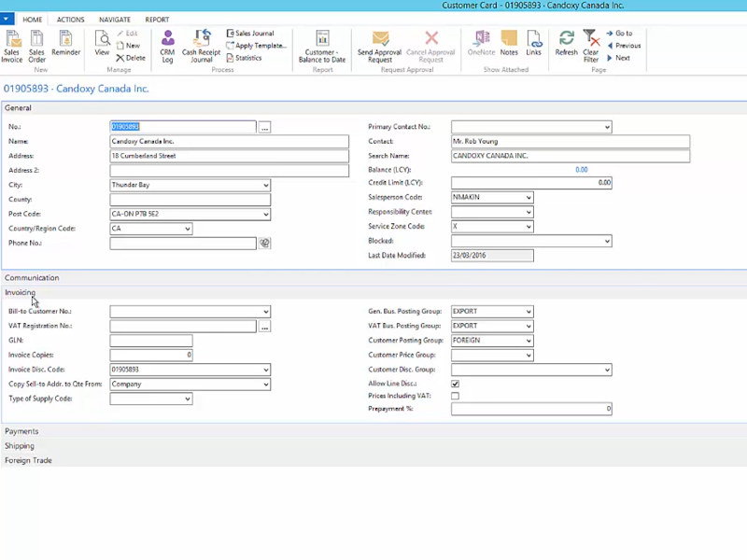This screenshot has width=747, height=560.
Task: Open the application dropdown menu button
Action: tap(7, 19)
